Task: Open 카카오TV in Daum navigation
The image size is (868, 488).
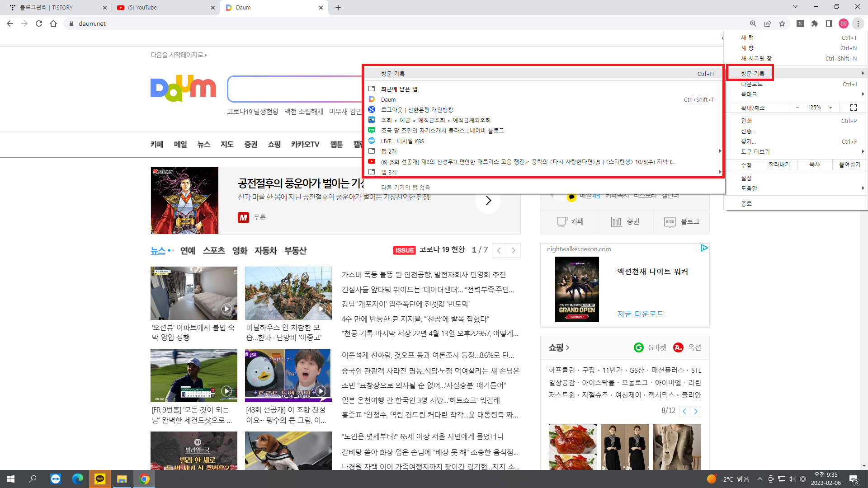Action: click(x=305, y=144)
